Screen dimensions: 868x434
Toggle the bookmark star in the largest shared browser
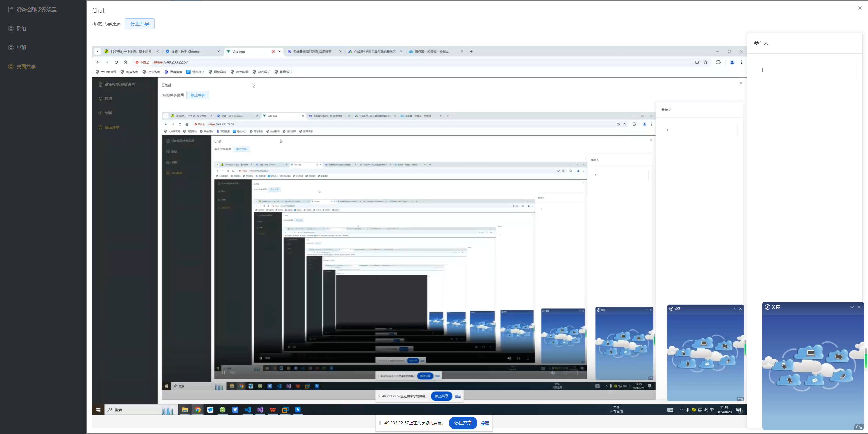706,62
